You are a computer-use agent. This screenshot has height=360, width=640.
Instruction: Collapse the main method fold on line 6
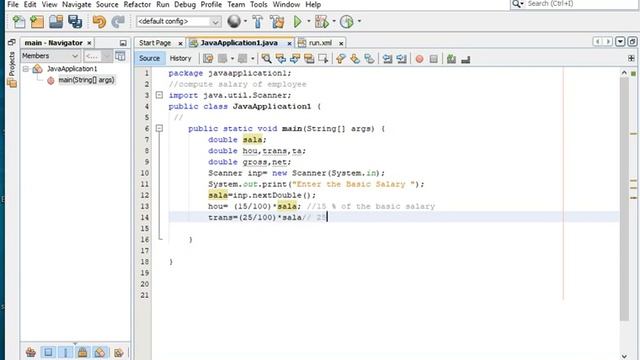tap(159, 129)
